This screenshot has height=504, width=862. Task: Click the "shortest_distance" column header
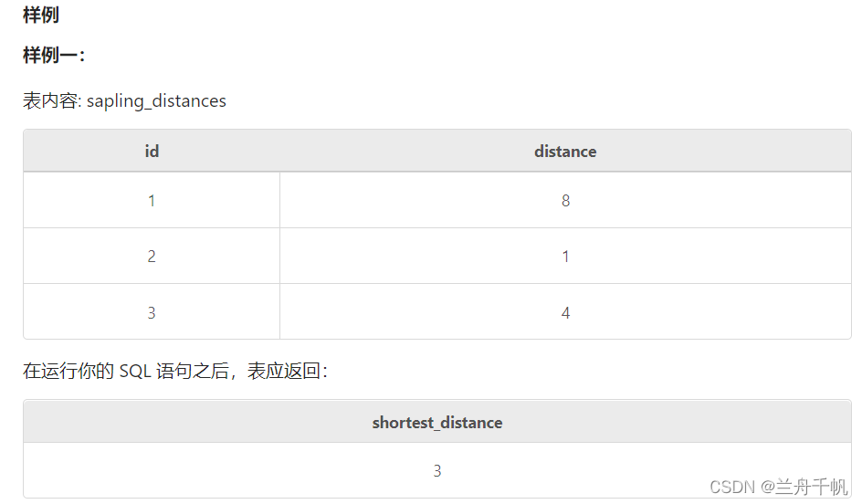(436, 423)
